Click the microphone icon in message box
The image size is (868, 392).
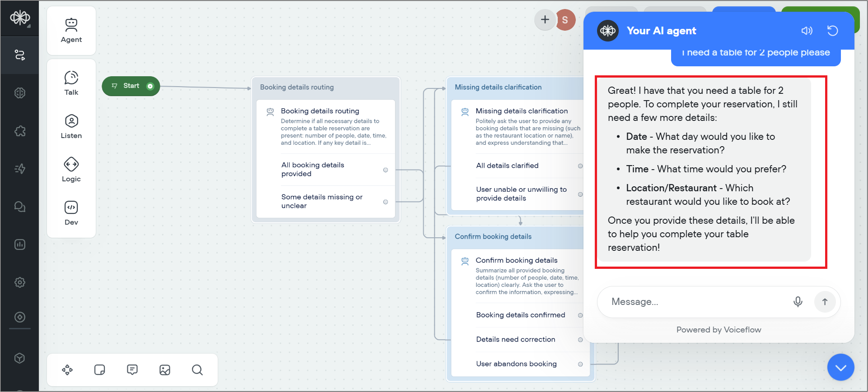(x=798, y=302)
